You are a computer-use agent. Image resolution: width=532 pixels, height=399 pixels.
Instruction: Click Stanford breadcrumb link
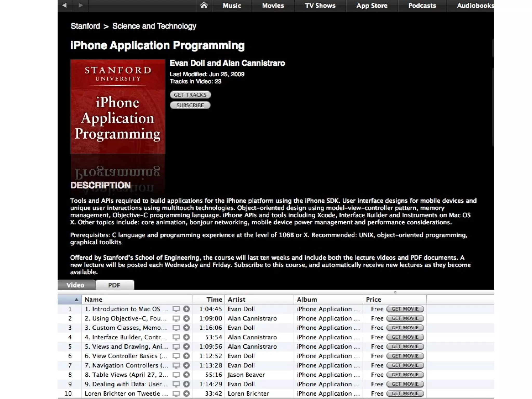(85, 26)
